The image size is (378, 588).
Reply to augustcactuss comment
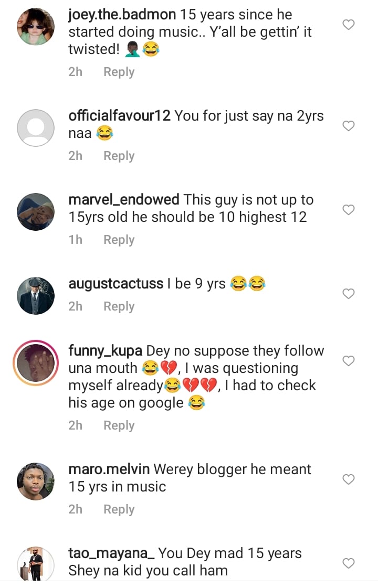click(119, 306)
